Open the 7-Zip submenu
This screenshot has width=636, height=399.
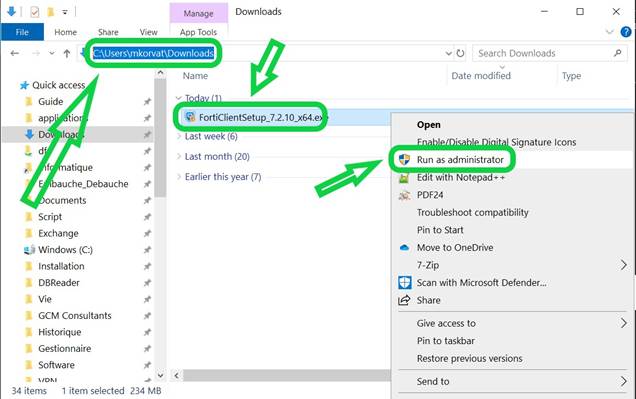[513, 265]
